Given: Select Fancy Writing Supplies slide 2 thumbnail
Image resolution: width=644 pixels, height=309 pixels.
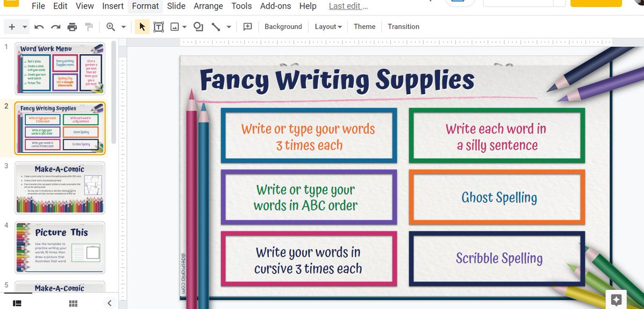Looking at the screenshot, I should [x=60, y=128].
